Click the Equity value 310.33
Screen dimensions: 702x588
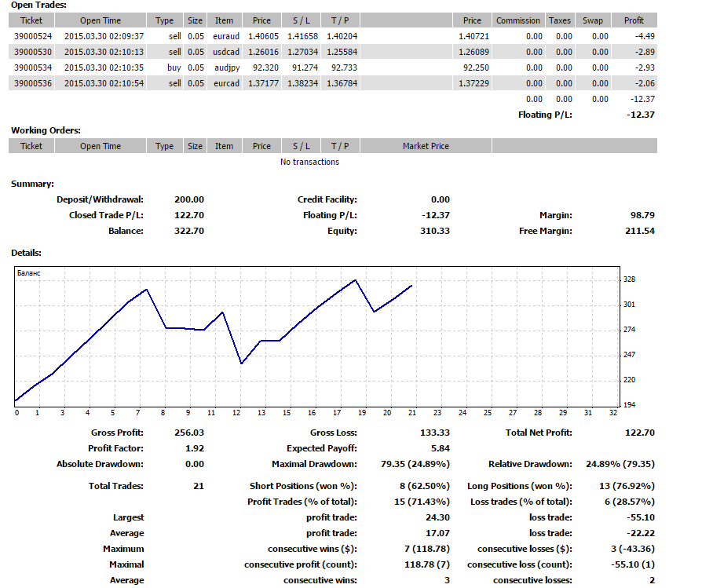(435, 231)
